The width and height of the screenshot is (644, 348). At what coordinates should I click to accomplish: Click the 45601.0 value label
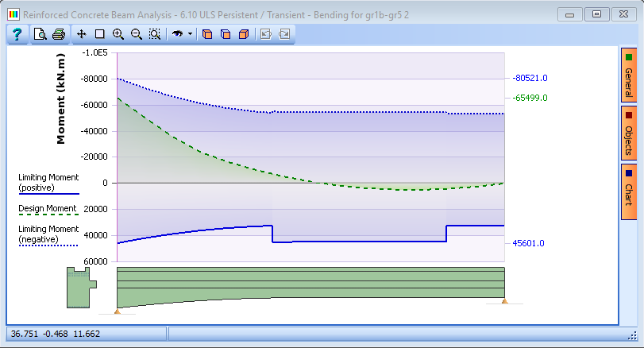[528, 243]
